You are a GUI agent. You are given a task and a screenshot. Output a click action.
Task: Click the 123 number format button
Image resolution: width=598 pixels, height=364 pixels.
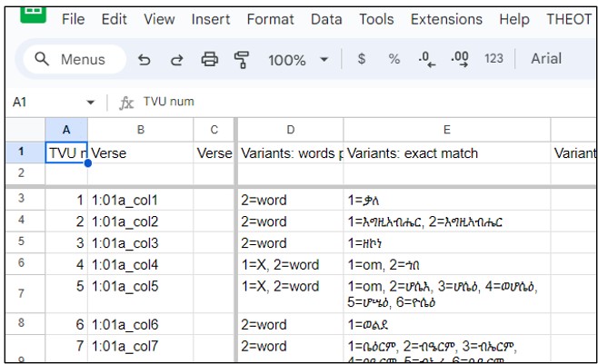[x=493, y=59]
